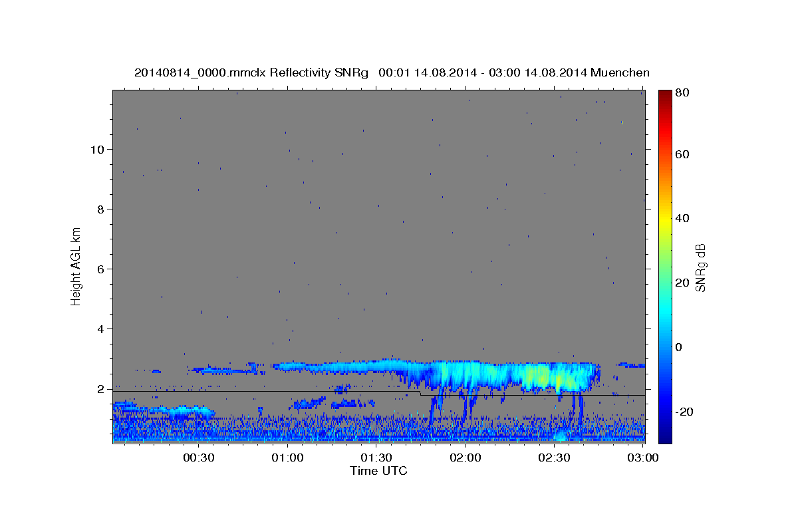The image size is (798, 532).
Task: Click the '03:00' time tick label
Action: pos(643,458)
